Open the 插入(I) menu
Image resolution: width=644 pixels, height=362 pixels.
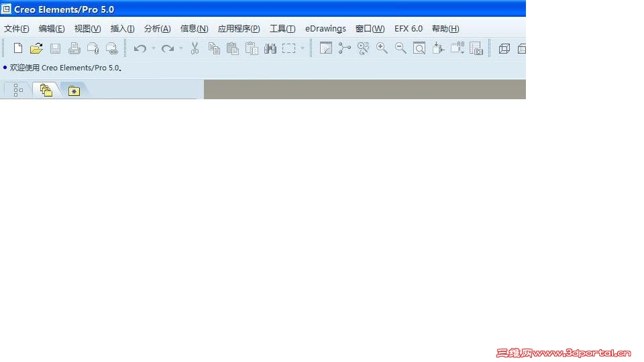tap(122, 29)
